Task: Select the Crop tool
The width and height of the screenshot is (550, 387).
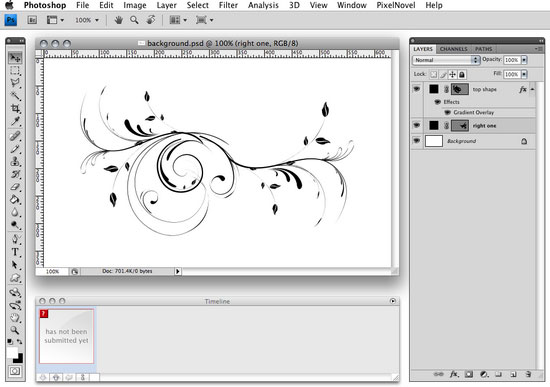Action: pos(15,108)
